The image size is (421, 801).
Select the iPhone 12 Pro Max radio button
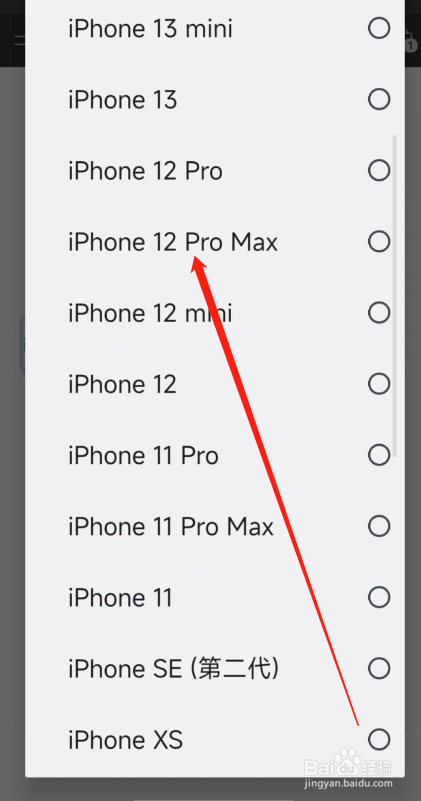click(x=379, y=241)
